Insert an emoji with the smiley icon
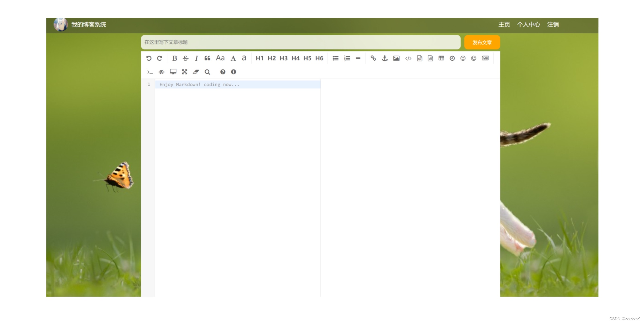 pyautogui.click(x=463, y=58)
